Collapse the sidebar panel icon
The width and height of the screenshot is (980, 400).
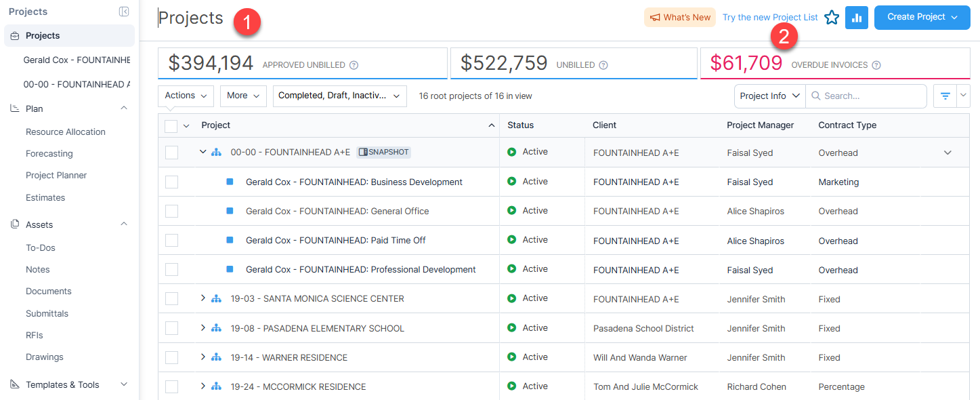tap(124, 12)
